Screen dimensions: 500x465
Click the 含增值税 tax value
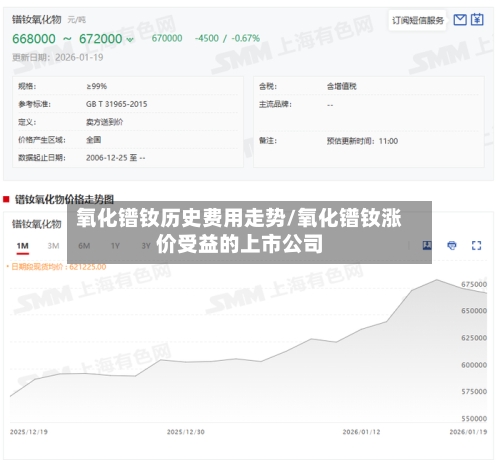click(341, 86)
